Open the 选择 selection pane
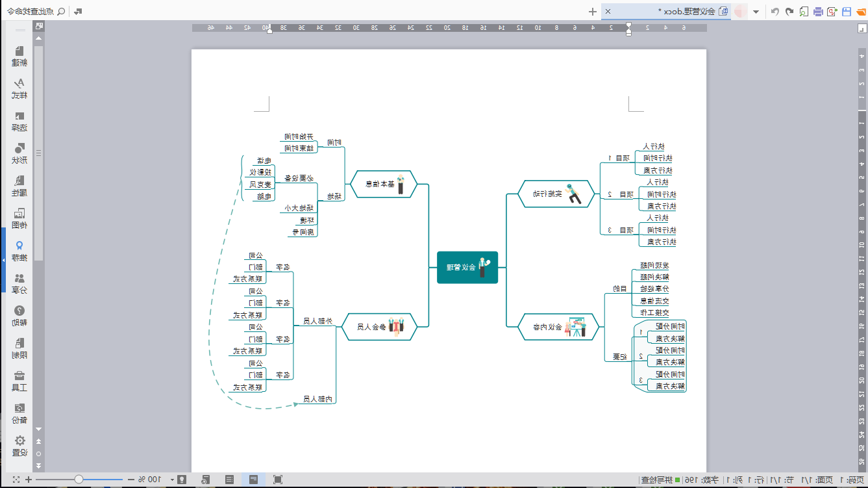Image resolution: width=868 pixels, height=488 pixels. click(20, 122)
